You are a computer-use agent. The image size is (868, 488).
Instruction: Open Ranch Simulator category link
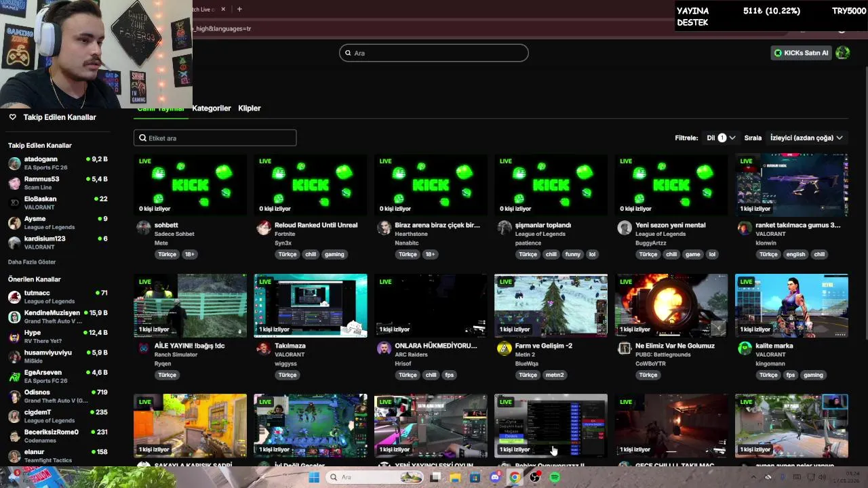[176, 354]
